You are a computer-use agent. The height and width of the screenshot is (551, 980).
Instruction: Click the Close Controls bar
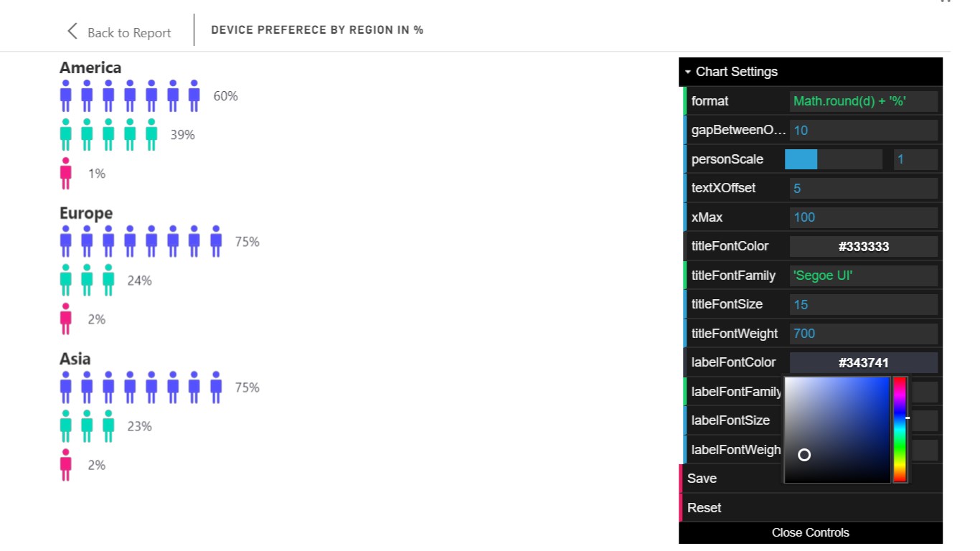(810, 532)
